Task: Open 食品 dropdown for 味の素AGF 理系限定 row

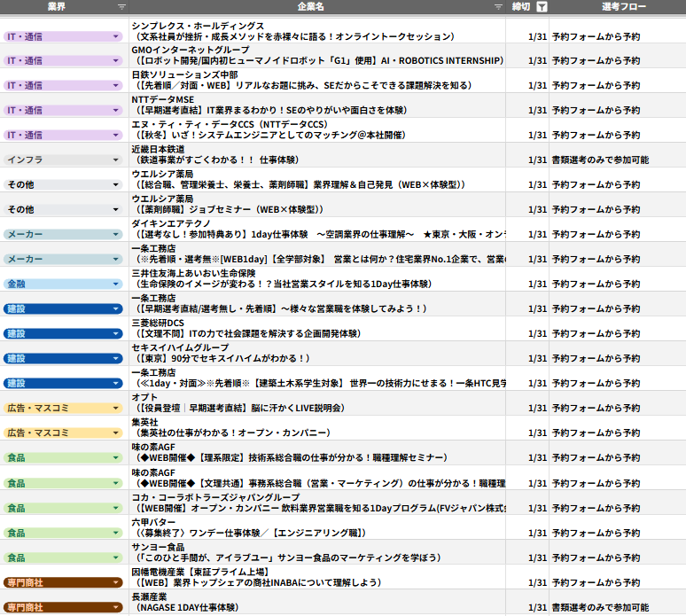Action: (115, 458)
